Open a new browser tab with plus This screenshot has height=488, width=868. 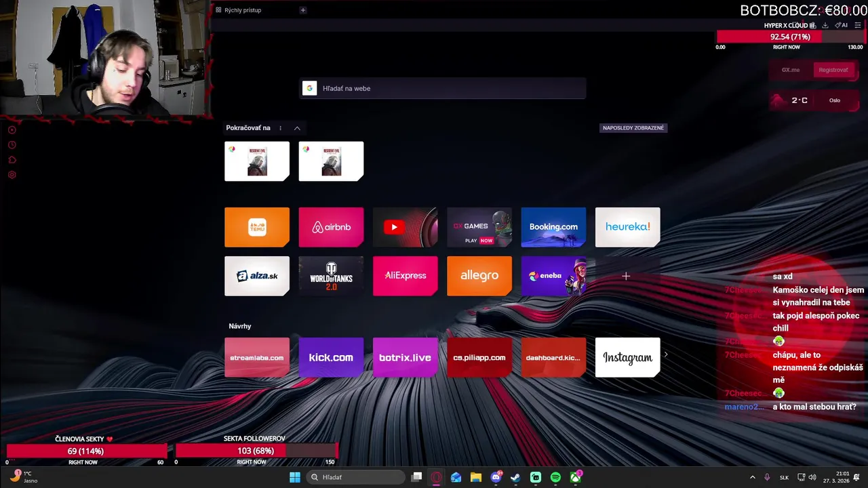point(303,10)
